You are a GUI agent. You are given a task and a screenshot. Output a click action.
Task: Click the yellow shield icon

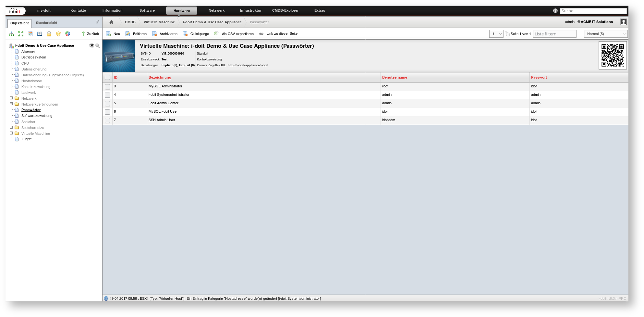58,34
